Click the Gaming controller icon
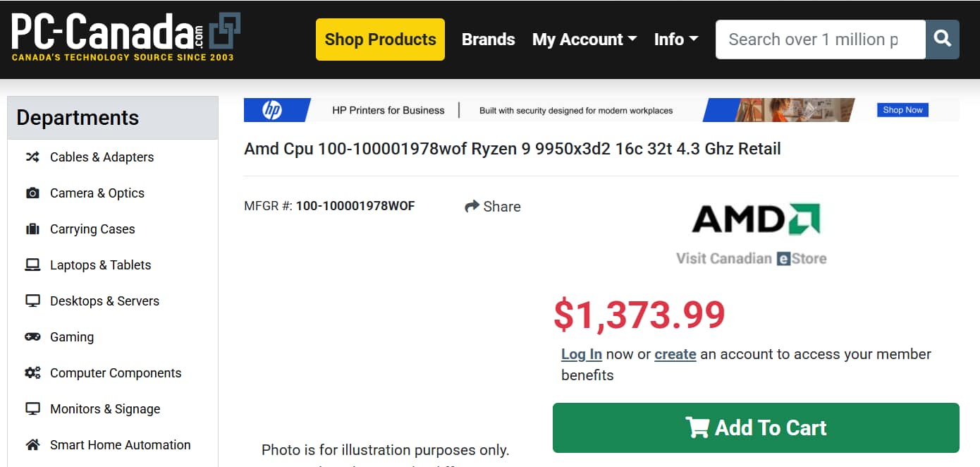Screen dimensions: 980x467 tap(32, 337)
